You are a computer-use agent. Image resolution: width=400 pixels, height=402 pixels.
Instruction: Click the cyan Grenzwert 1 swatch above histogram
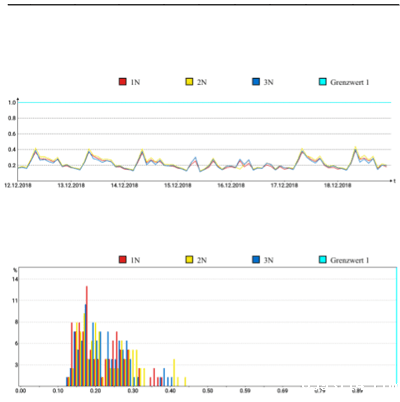pos(323,260)
